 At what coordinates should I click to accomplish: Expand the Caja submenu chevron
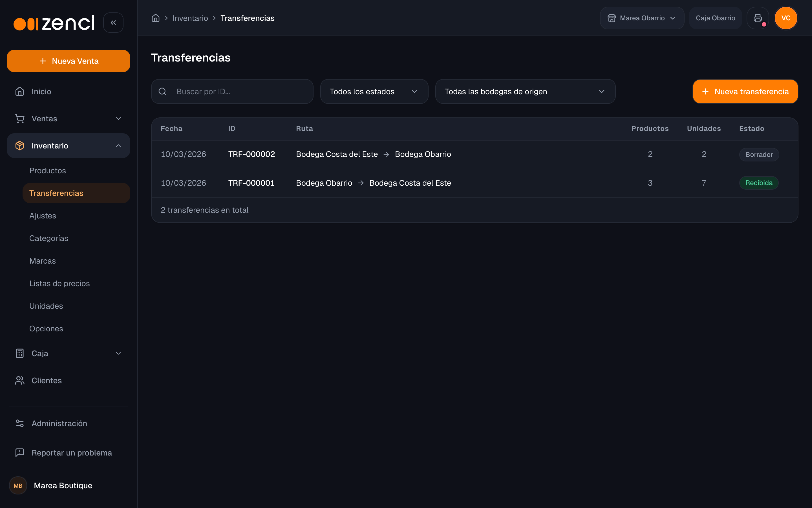pos(118,353)
